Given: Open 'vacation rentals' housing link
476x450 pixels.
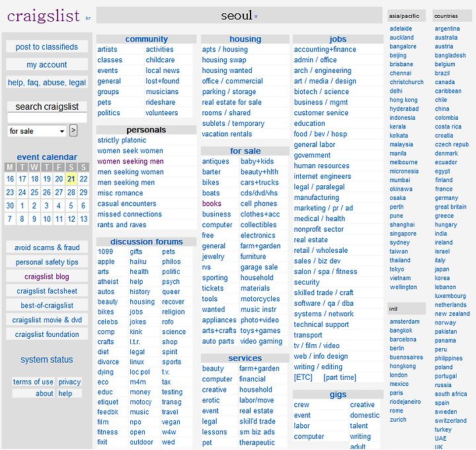Looking at the screenshot, I should (x=227, y=134).
